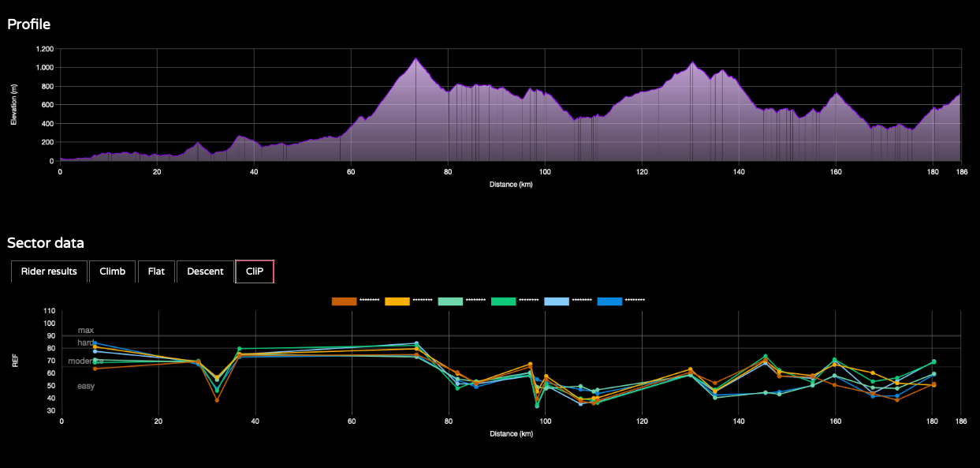Switch to the Climb tab

pyautogui.click(x=112, y=271)
